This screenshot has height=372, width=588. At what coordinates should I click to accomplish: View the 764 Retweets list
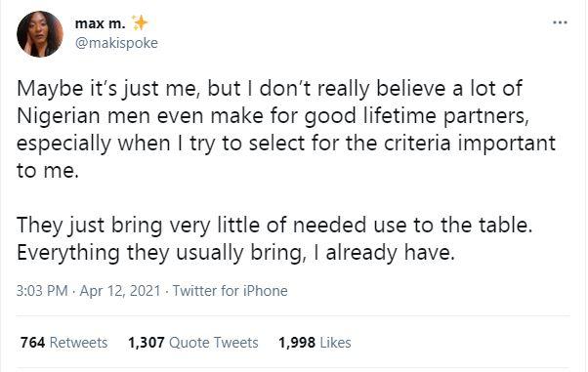click(63, 343)
